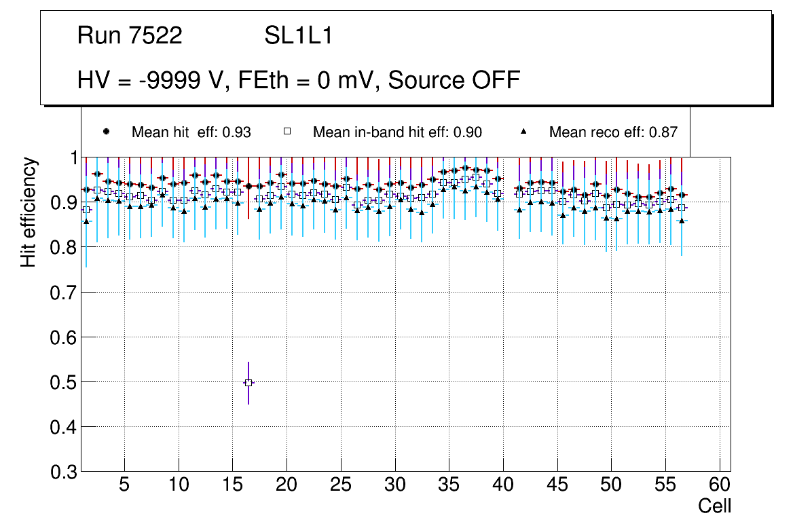Image resolution: width=812 pixels, height=524 pixels.
Task: Click the x-axis tick label 30
Action: tap(394, 485)
